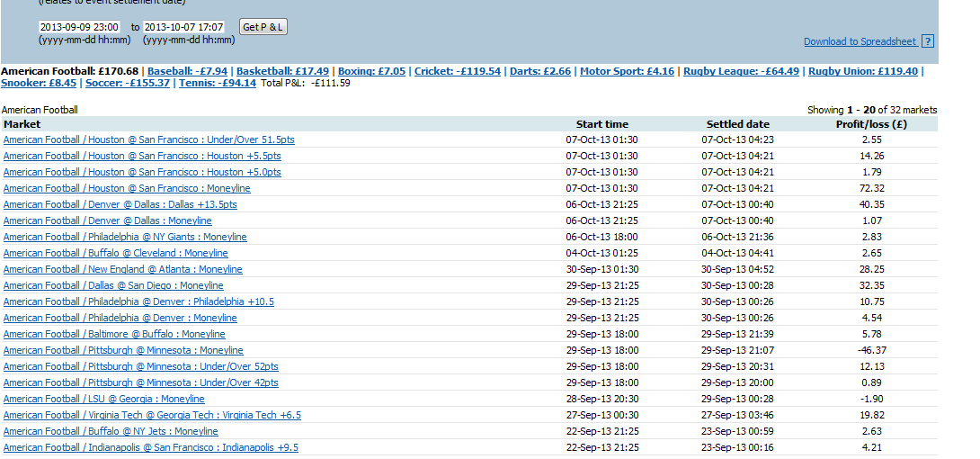
Task: Open Houston @ San Francisco Houston +5.0pts market
Action: [x=142, y=172]
